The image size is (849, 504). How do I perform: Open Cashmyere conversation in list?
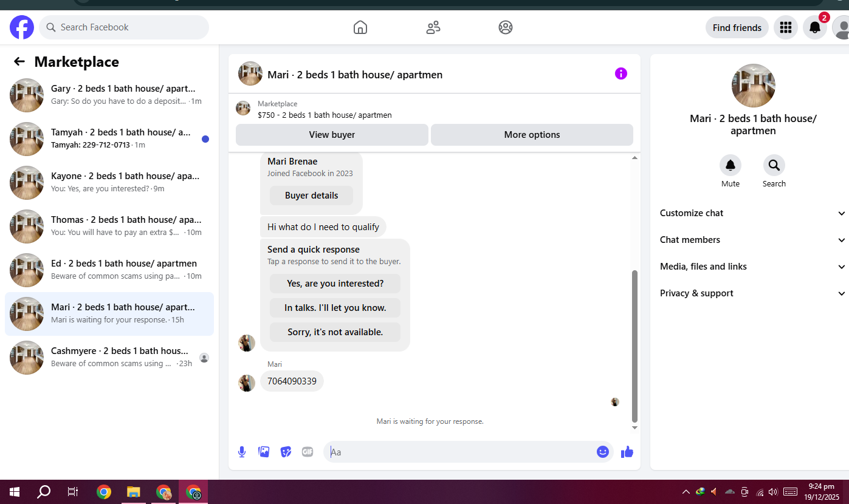(x=109, y=358)
